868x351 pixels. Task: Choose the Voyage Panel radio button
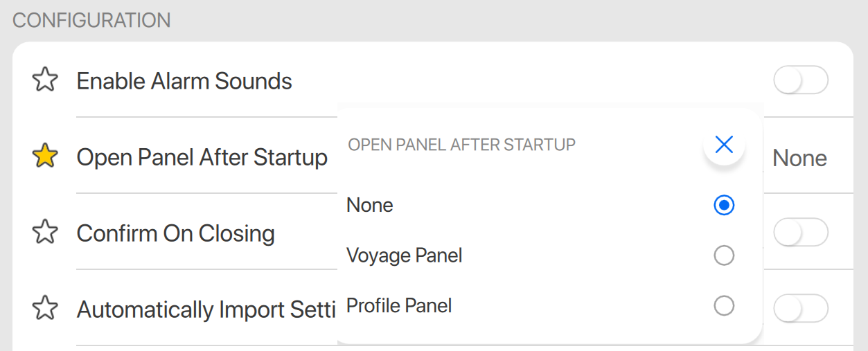tap(724, 256)
